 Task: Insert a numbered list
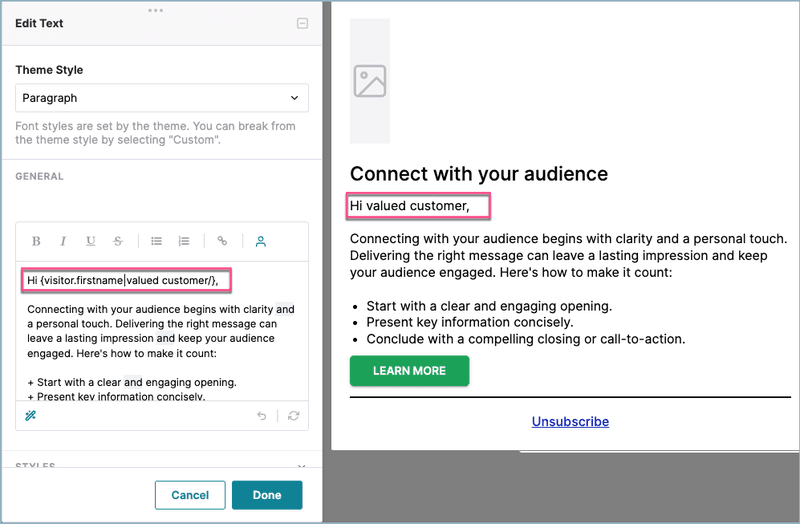coord(184,241)
